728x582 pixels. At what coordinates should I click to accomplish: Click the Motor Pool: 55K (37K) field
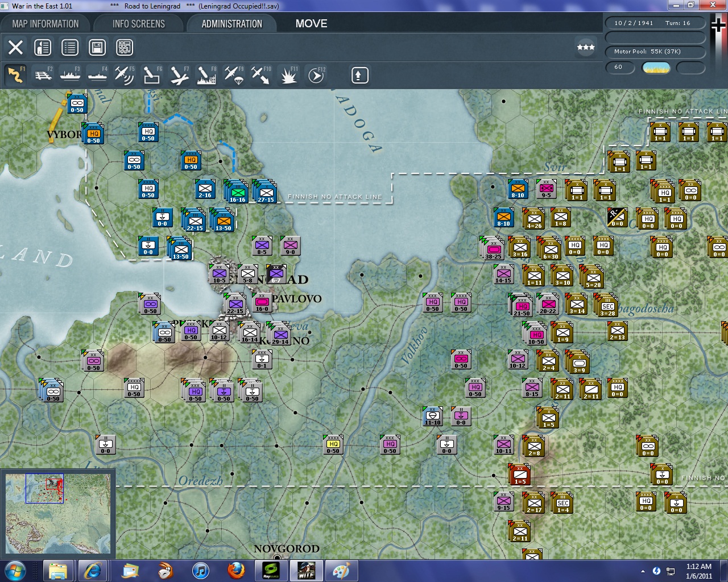655,52
